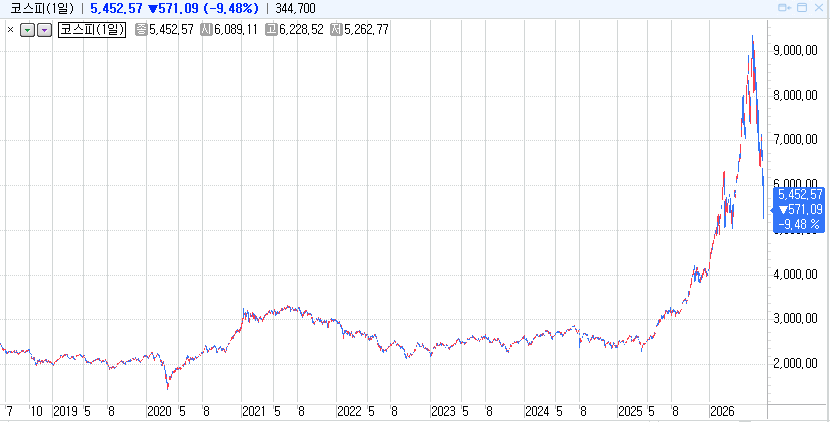This screenshot has height=422, width=830.
Task: Pop out the chart into separate window
Action: click(784, 8)
